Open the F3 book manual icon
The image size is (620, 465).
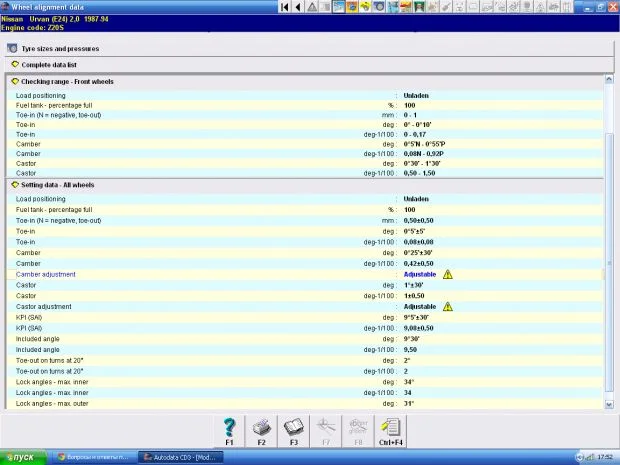(294, 427)
